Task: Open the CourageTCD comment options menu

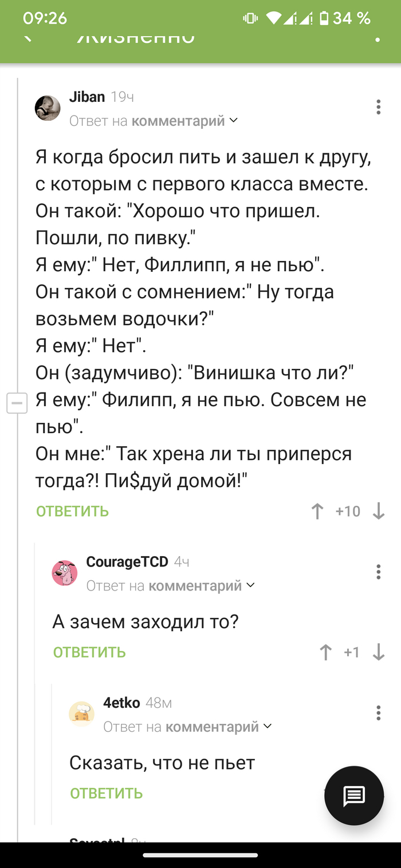Action: click(378, 572)
